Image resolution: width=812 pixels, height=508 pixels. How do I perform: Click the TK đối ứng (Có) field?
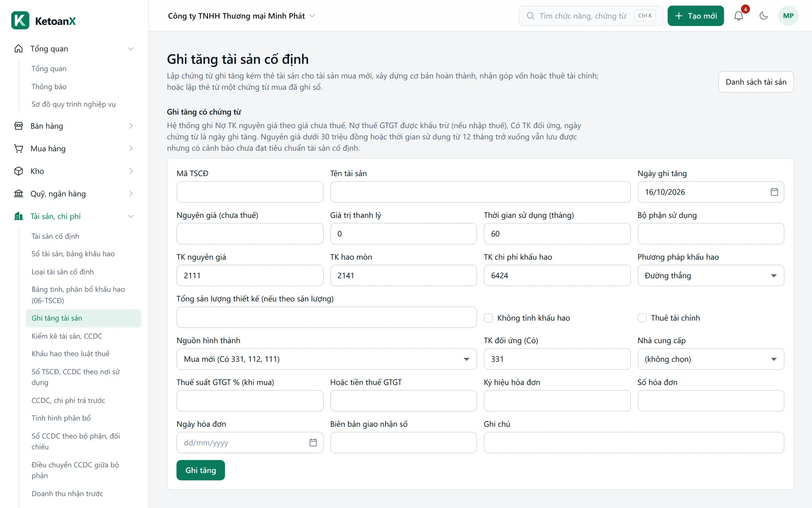tap(557, 359)
